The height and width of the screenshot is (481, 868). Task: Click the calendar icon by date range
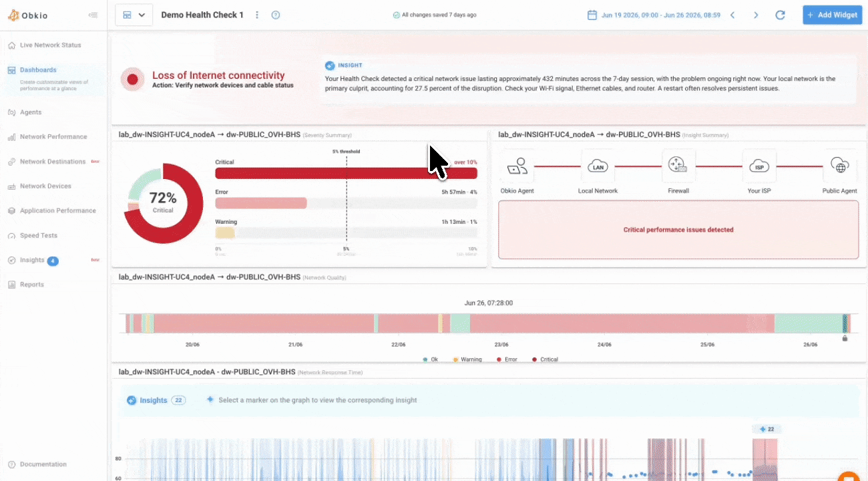click(x=592, y=15)
